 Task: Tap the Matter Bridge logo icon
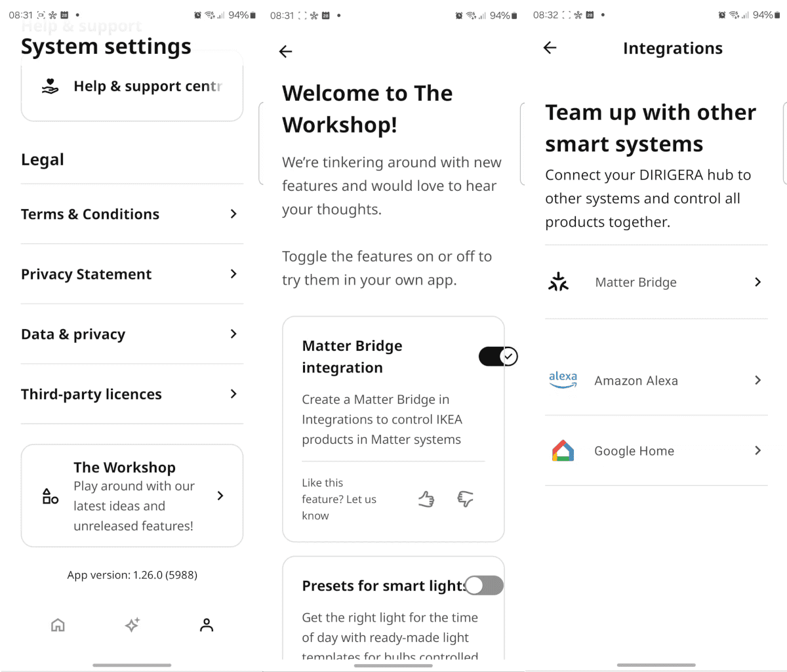coord(559,282)
